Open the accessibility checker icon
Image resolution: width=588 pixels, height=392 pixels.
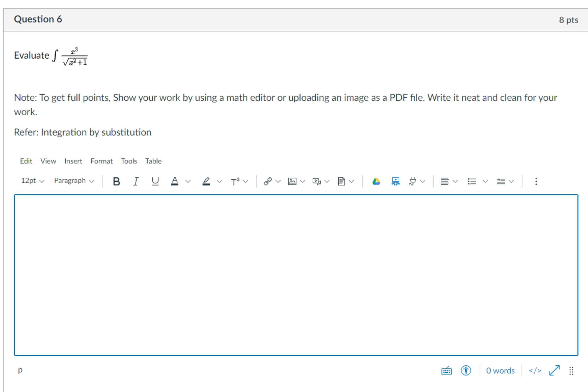(466, 370)
